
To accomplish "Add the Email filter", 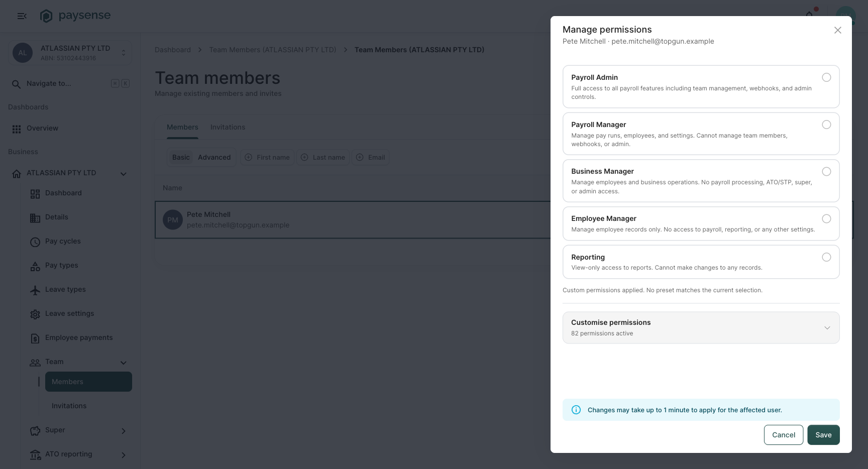I will pos(371,157).
